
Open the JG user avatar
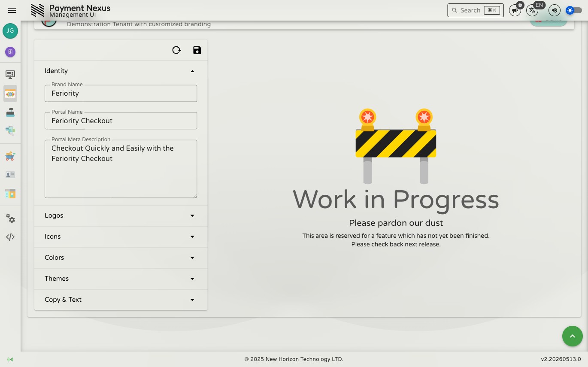pos(10,31)
